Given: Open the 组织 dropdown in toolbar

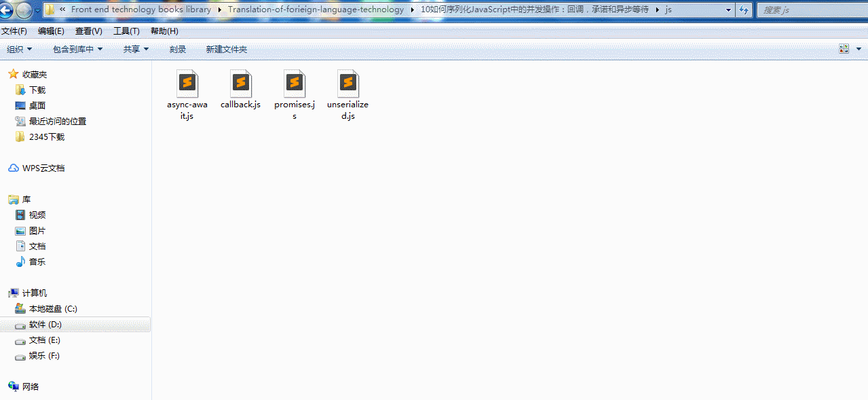Looking at the screenshot, I should (20, 49).
